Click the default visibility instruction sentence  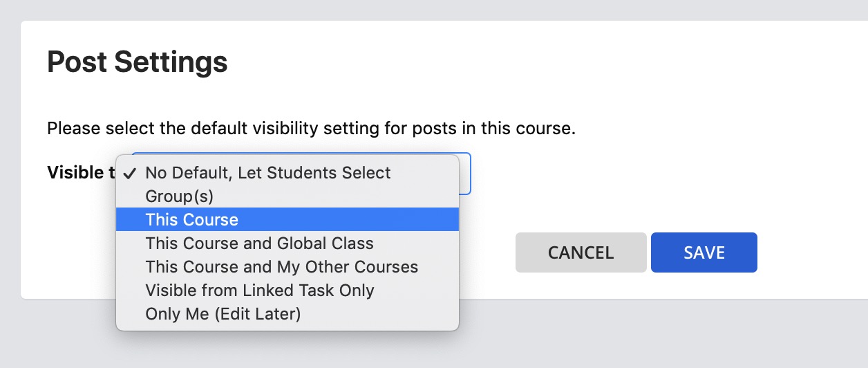[311, 129]
